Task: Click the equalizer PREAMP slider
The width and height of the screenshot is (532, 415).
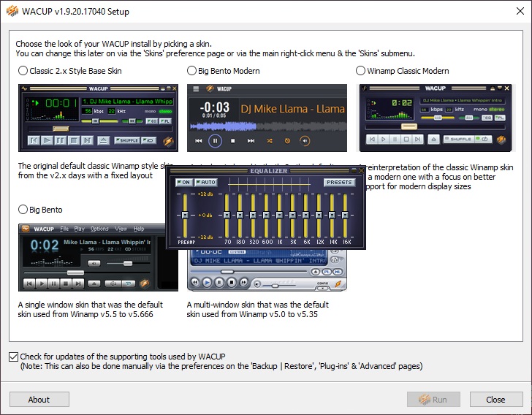Action: click(x=186, y=215)
